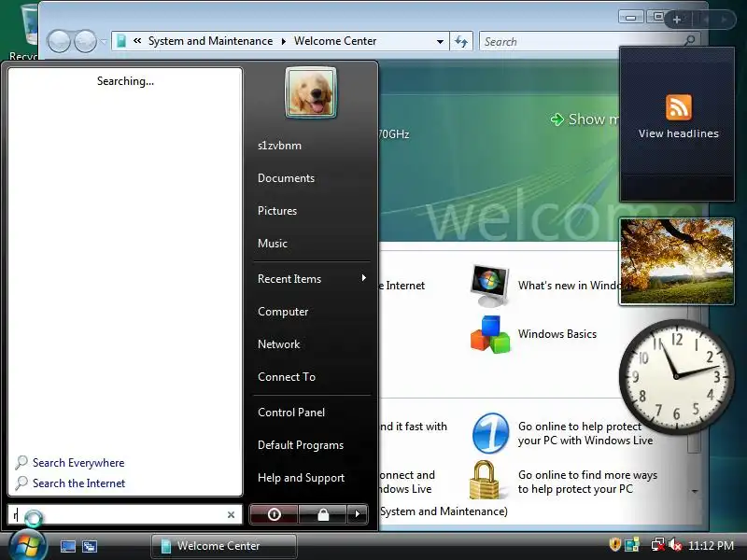Click the lock computer button
The height and width of the screenshot is (560, 747).
323,514
